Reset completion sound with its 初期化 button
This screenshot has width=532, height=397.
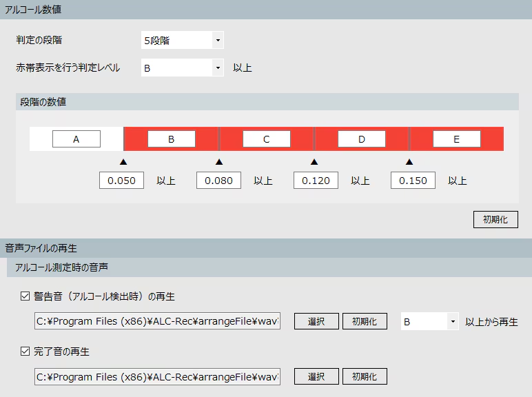pos(365,376)
